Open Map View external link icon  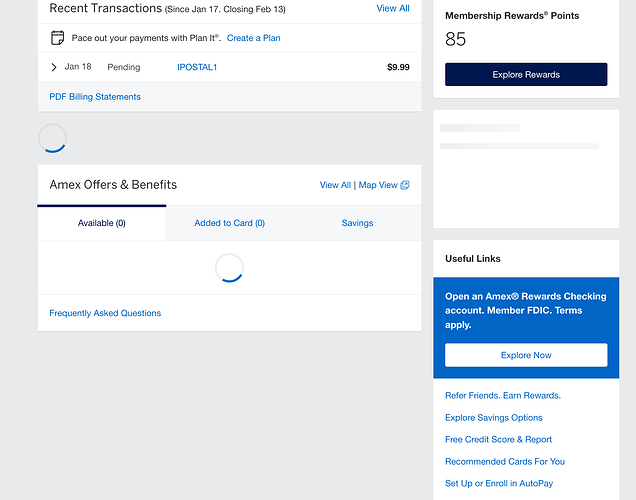tap(405, 185)
